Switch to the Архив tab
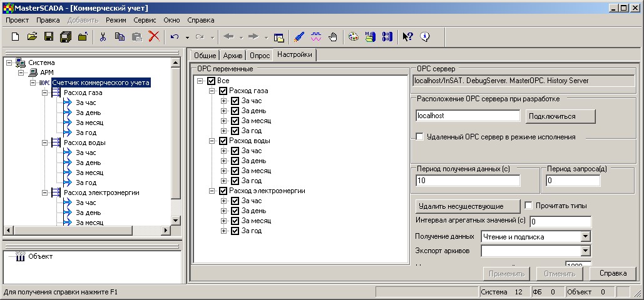Screen dimensions: 644x300 pos(232,56)
